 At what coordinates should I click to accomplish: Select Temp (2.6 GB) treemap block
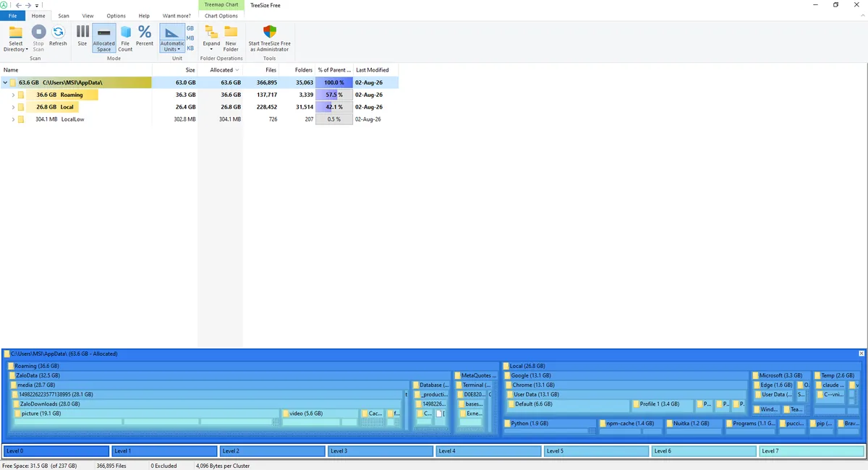coord(838,376)
